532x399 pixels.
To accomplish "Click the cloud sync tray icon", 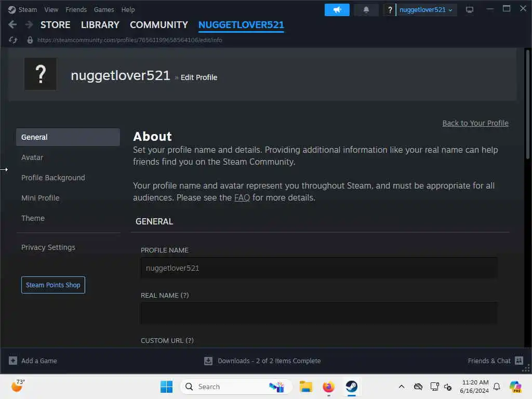I will [418, 387].
